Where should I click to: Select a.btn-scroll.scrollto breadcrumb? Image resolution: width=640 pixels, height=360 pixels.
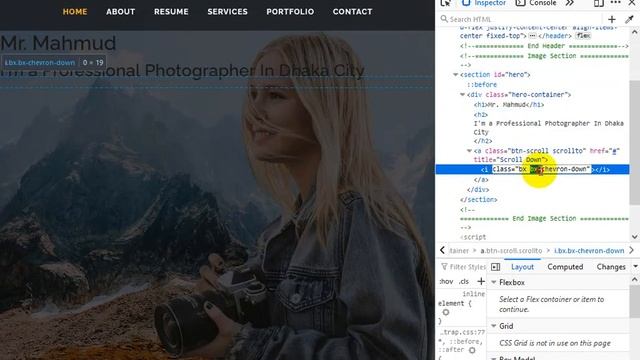pyautogui.click(x=511, y=251)
